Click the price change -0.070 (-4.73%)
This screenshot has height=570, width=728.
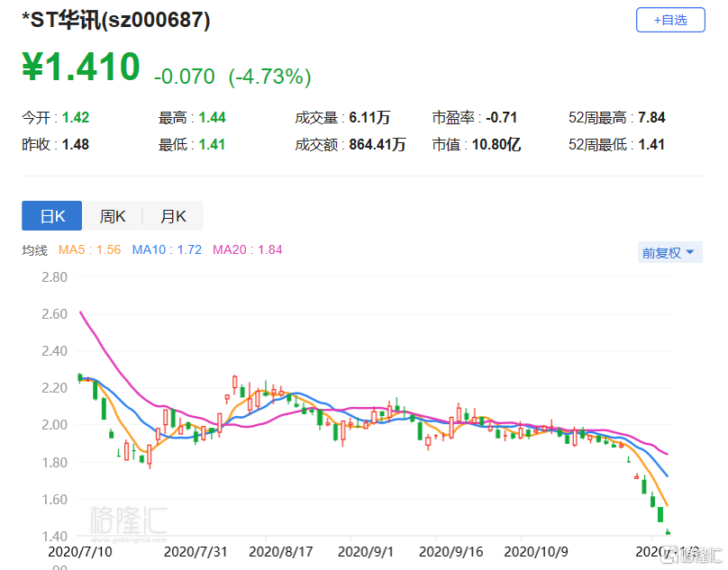pyautogui.click(x=232, y=77)
